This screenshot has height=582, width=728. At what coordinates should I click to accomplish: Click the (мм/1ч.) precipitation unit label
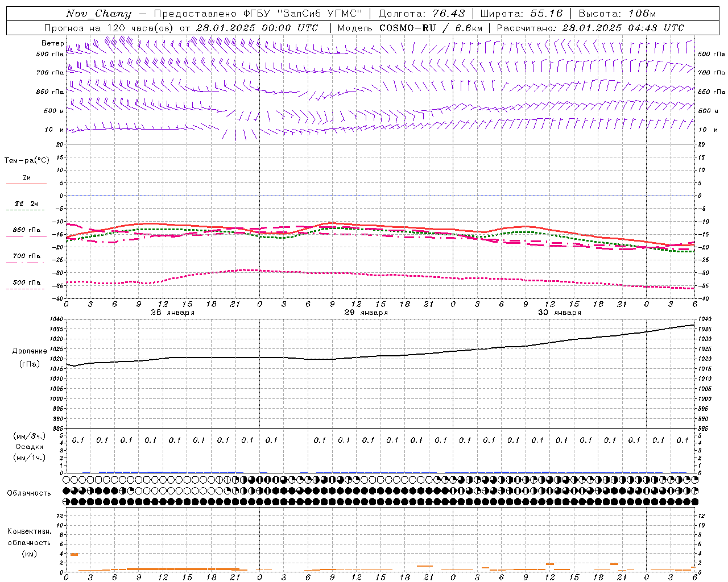coord(30,458)
